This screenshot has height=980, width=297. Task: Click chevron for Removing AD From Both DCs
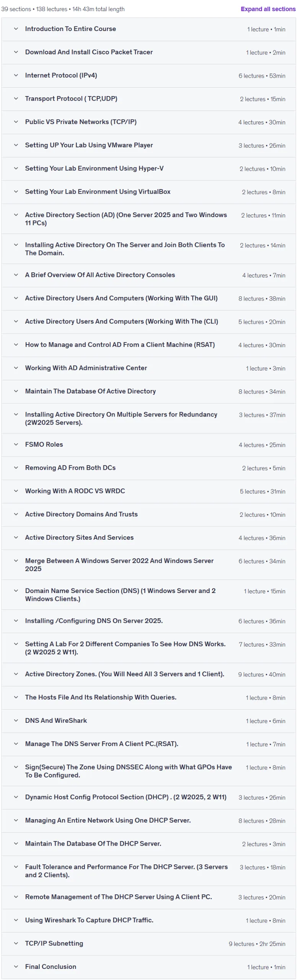pyautogui.click(x=16, y=468)
